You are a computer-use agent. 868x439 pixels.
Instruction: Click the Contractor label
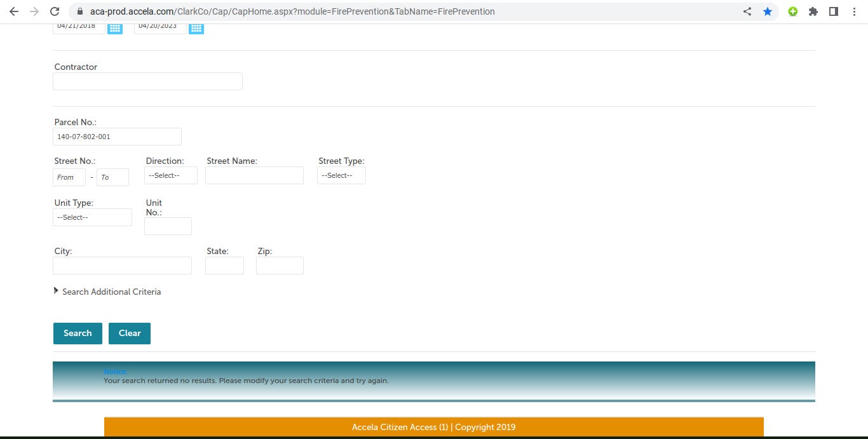coord(76,67)
